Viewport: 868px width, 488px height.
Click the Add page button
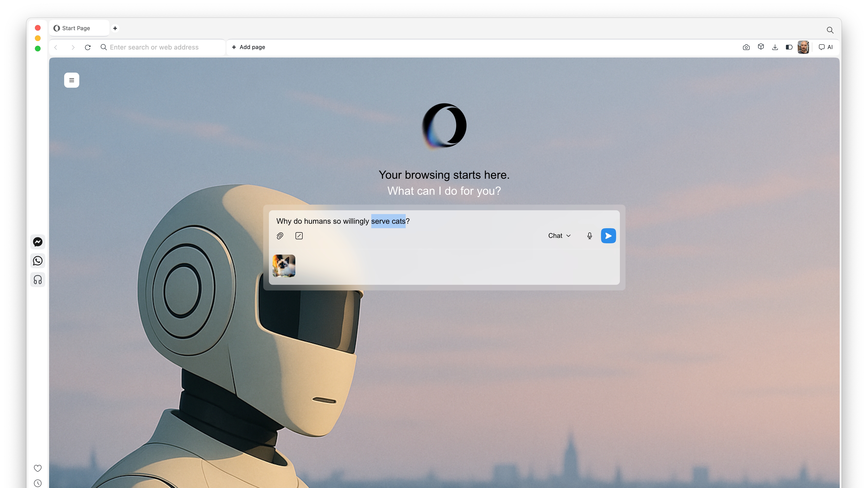(x=248, y=47)
